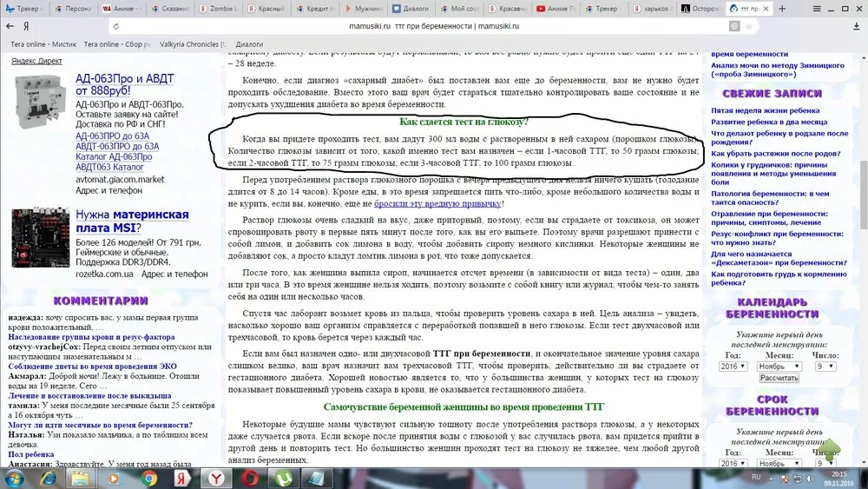
Task: Click the address bar page title
Action: 434,26
